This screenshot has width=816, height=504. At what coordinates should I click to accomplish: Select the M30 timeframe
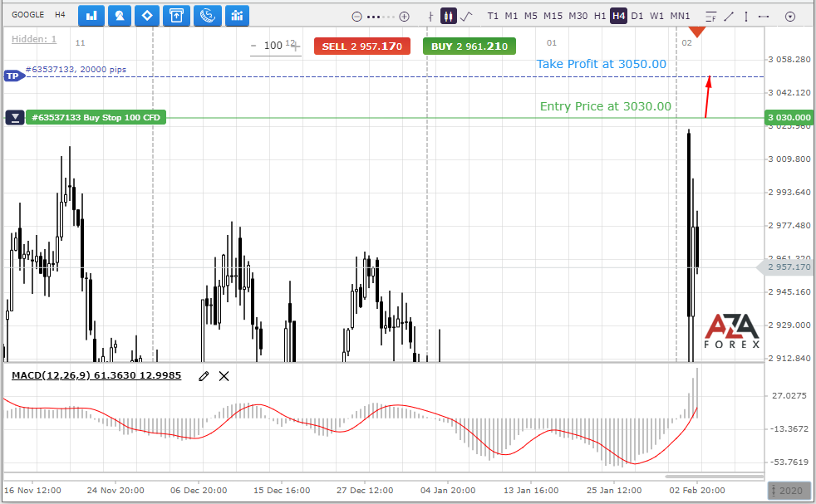(578, 16)
